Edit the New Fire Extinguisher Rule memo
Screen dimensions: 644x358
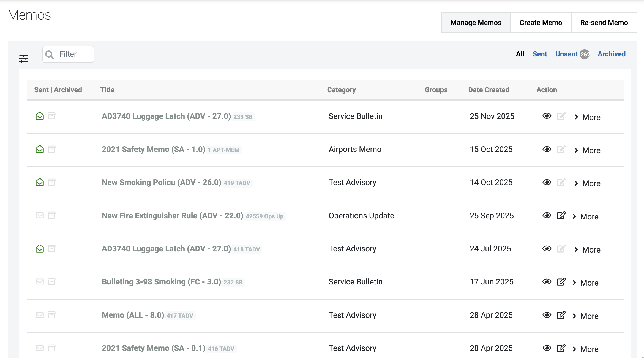point(561,215)
